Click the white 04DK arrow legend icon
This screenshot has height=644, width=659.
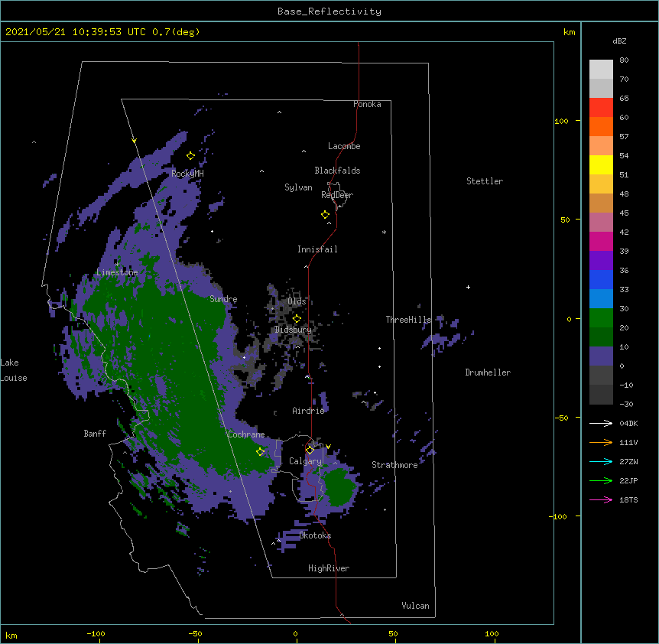tap(601, 423)
